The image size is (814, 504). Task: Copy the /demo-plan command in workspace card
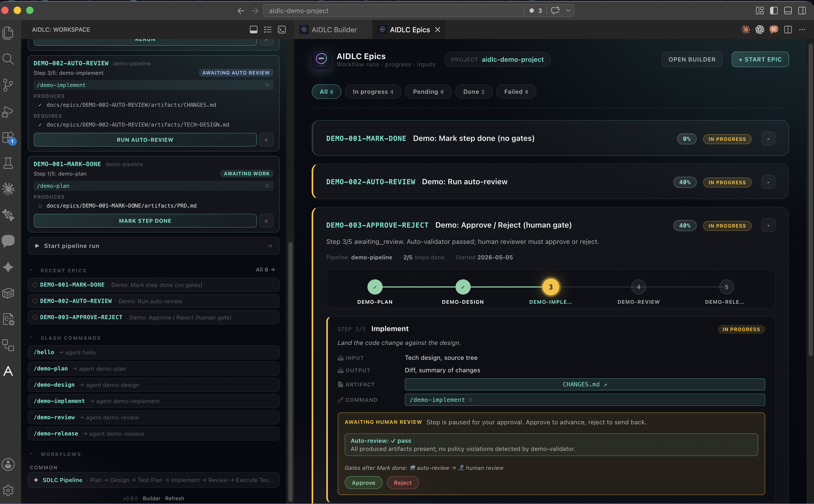(267, 186)
